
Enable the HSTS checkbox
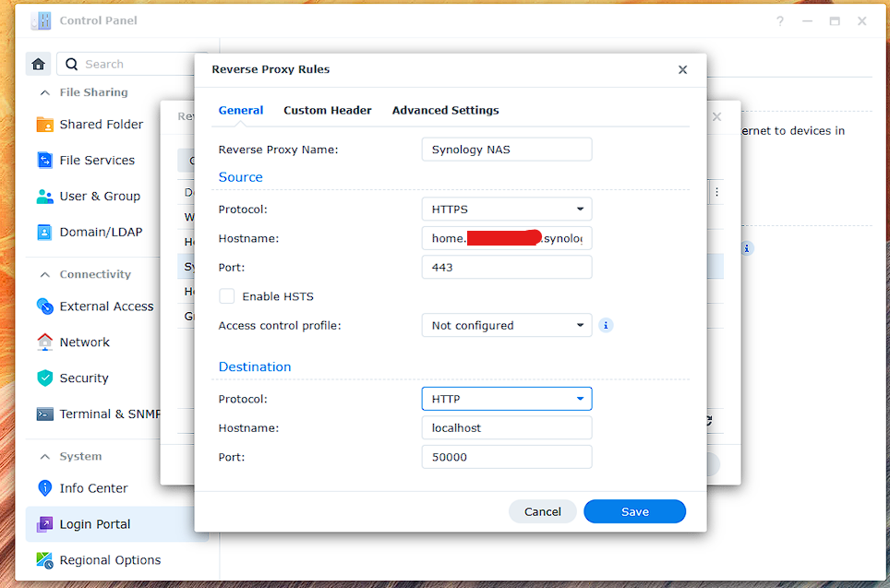click(x=226, y=296)
